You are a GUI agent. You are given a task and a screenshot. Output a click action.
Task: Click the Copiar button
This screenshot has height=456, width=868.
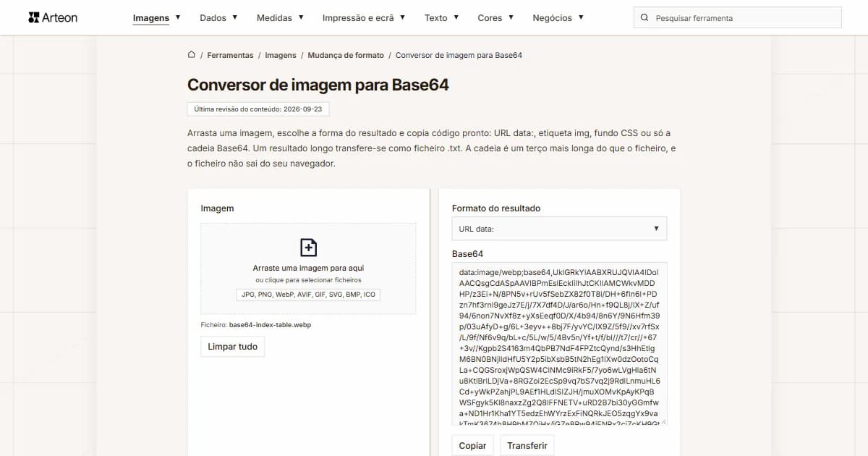pos(473,446)
